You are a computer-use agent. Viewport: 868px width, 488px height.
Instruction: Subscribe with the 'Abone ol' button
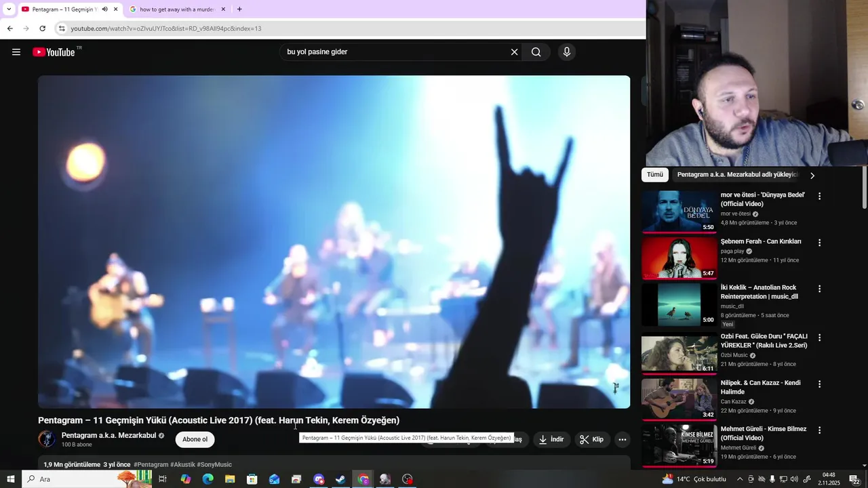[195, 439]
